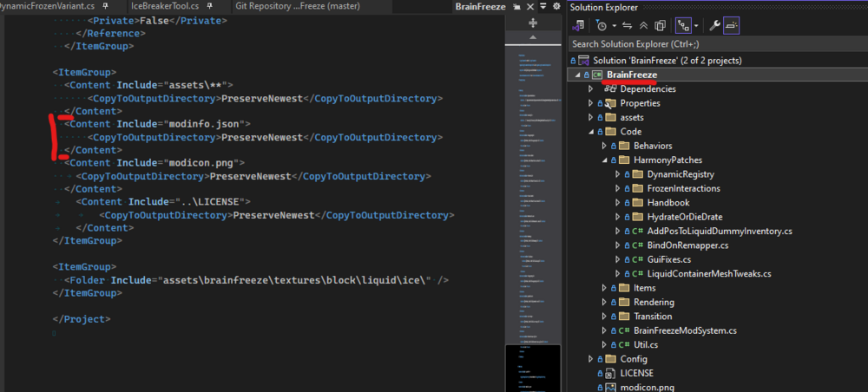The height and width of the screenshot is (392, 868).
Task: Expand the Rendering folder node
Action: [x=603, y=302]
